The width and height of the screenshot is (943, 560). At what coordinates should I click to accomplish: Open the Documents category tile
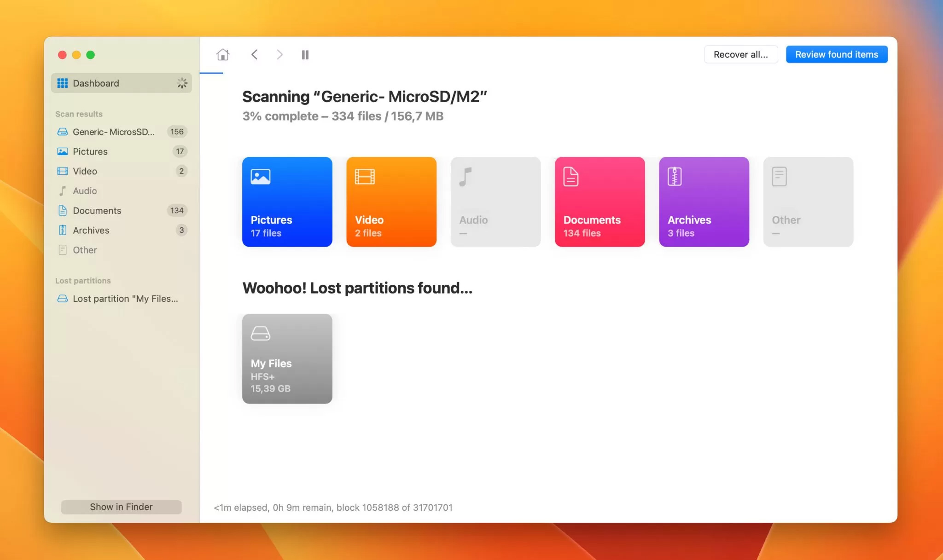[x=600, y=202]
